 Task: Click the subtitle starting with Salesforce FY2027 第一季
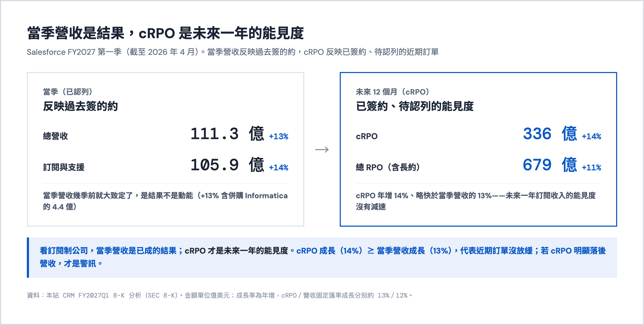[233, 52]
